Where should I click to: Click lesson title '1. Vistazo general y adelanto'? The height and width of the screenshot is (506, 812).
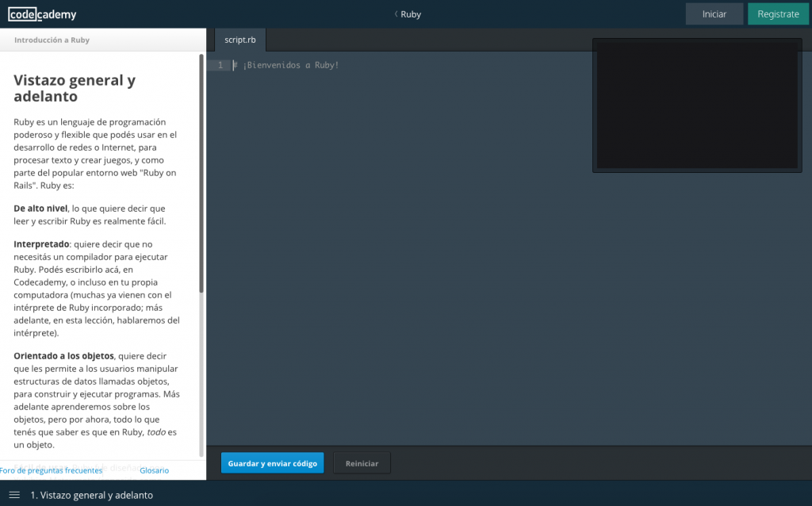[92, 495]
